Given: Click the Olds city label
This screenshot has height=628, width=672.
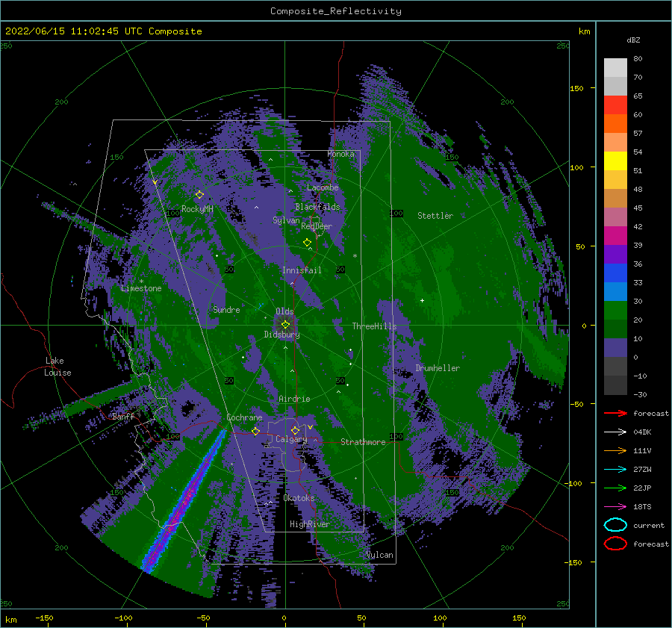Looking at the screenshot, I should tap(284, 311).
